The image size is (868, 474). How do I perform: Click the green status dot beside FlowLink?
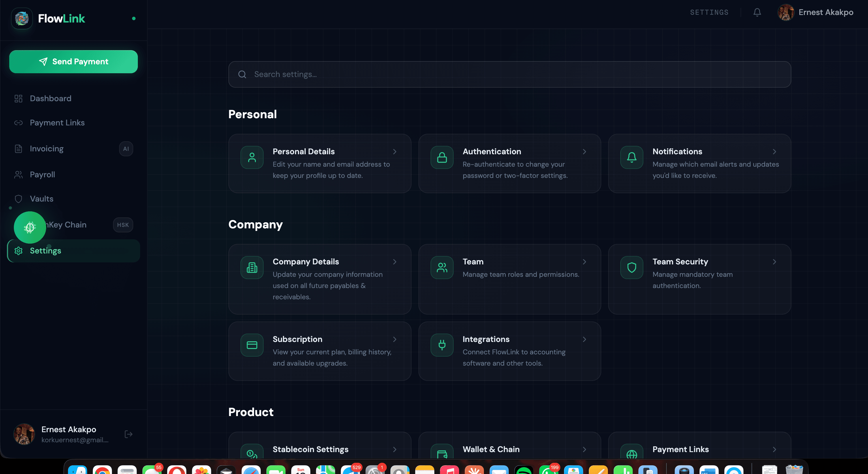point(134,18)
